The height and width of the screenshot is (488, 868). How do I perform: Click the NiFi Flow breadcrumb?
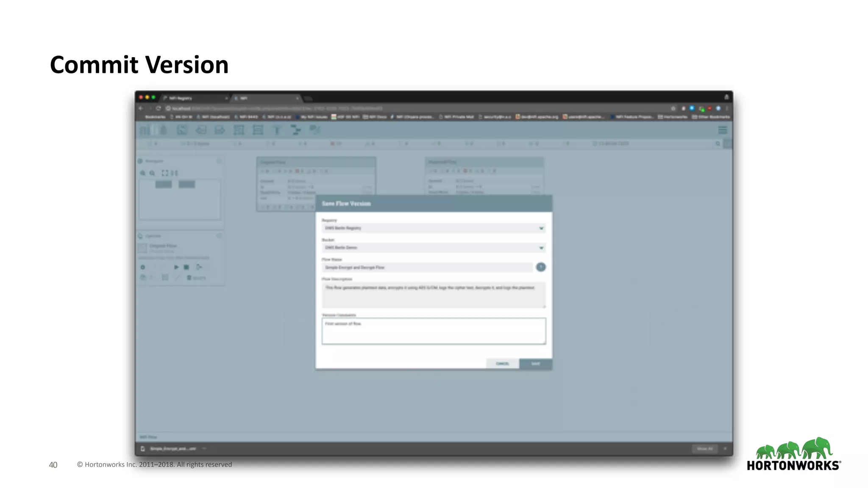pos(148,437)
